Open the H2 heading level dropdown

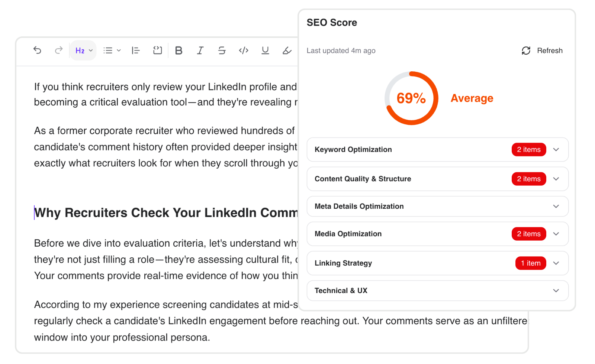84,51
